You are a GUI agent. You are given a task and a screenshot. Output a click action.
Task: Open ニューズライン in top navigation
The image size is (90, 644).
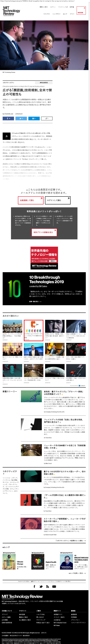56,14
